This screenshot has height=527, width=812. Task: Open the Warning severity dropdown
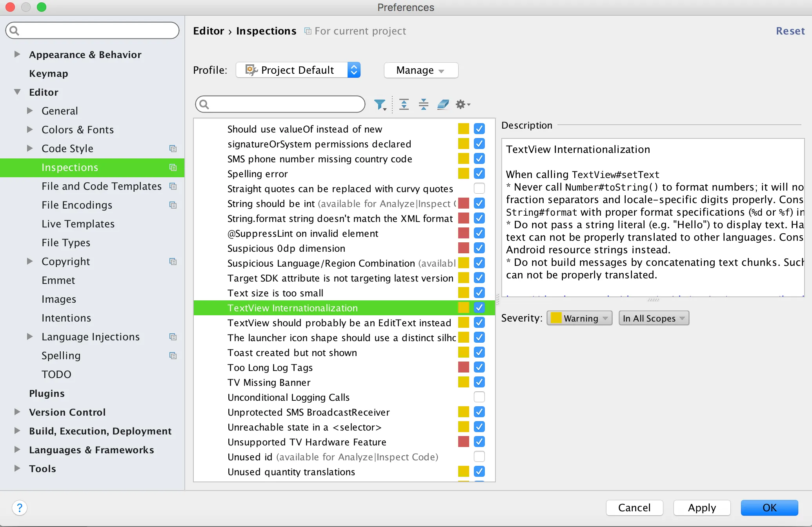tap(579, 318)
